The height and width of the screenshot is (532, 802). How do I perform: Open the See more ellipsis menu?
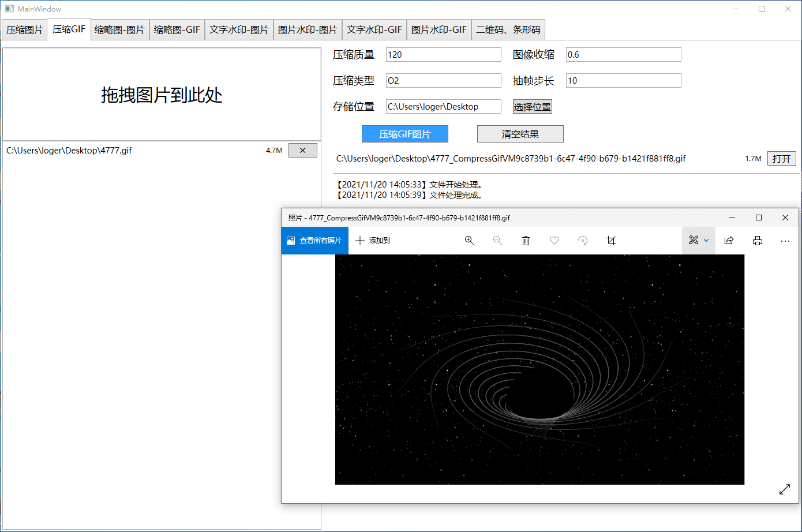785,240
